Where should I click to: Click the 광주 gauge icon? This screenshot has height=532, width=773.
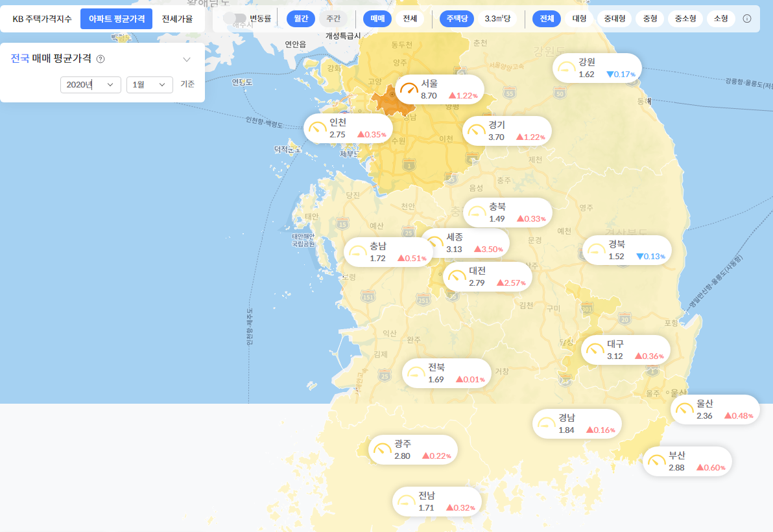[382, 449]
